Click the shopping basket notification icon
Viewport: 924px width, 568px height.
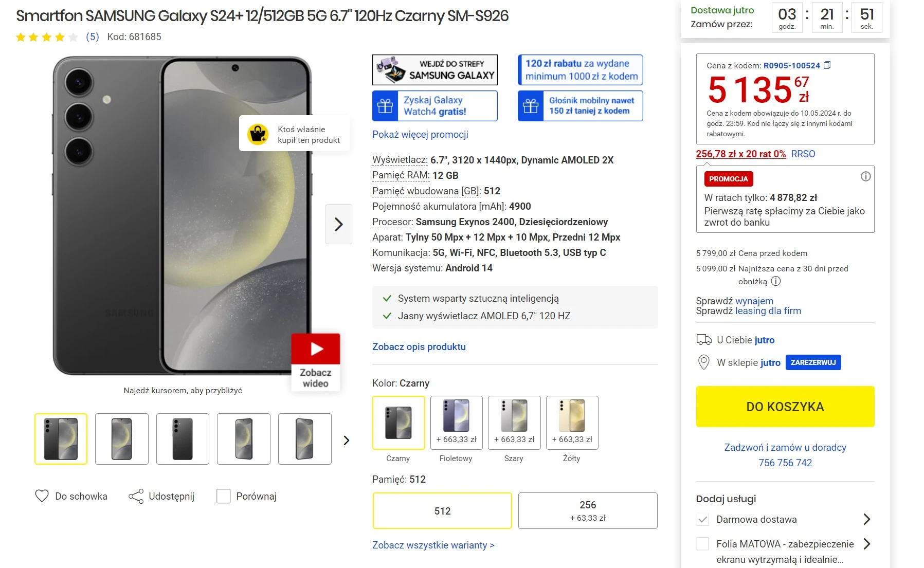pos(258,135)
